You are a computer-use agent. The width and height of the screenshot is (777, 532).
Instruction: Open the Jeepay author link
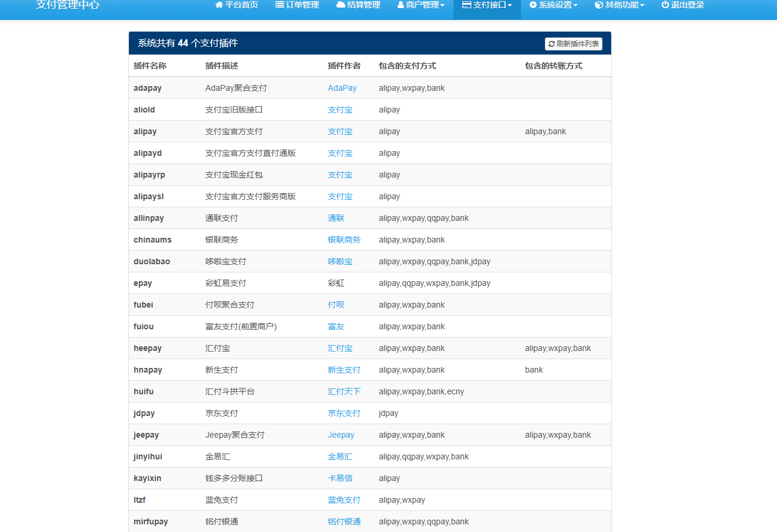coord(341,435)
